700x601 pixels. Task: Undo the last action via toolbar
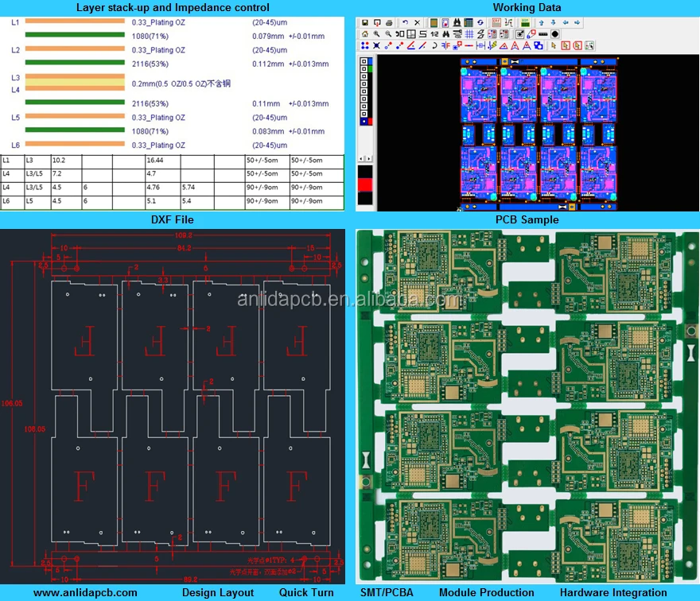(405, 22)
